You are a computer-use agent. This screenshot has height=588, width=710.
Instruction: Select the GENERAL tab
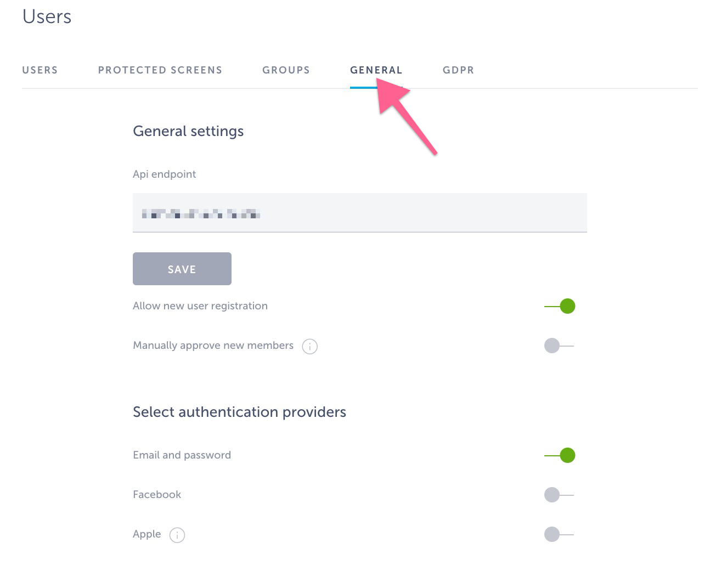click(x=376, y=70)
